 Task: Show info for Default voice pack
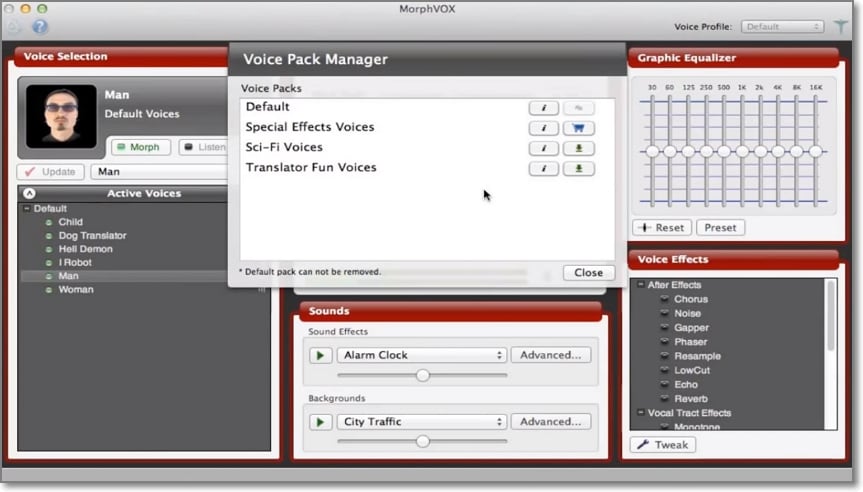click(544, 108)
